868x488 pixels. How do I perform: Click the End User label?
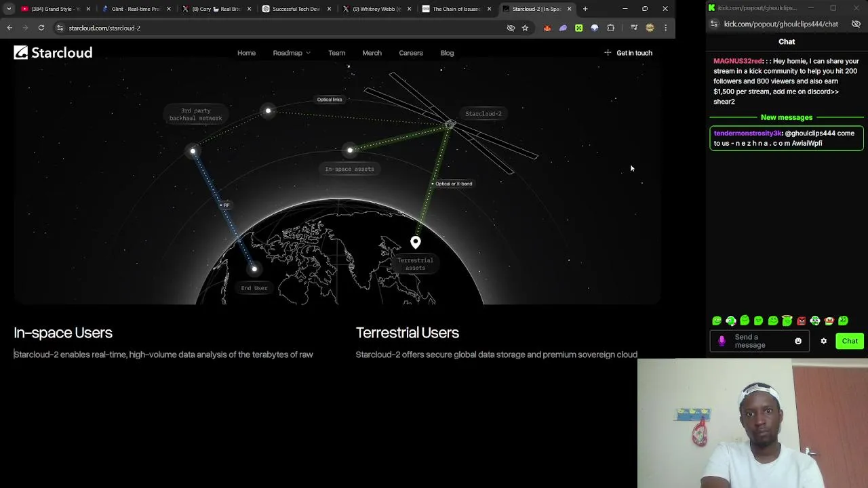click(254, 288)
